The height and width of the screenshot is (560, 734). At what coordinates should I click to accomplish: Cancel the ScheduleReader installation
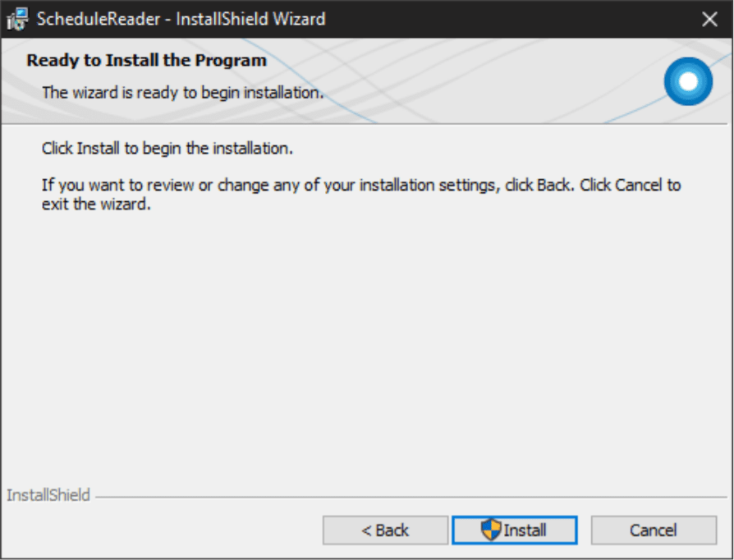pos(654,530)
